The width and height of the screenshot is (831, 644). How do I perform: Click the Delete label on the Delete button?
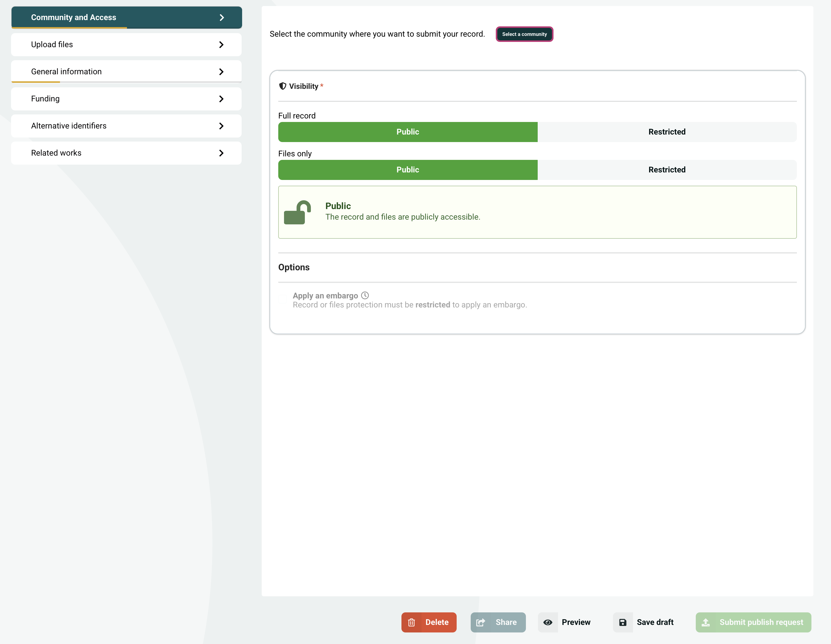437,622
